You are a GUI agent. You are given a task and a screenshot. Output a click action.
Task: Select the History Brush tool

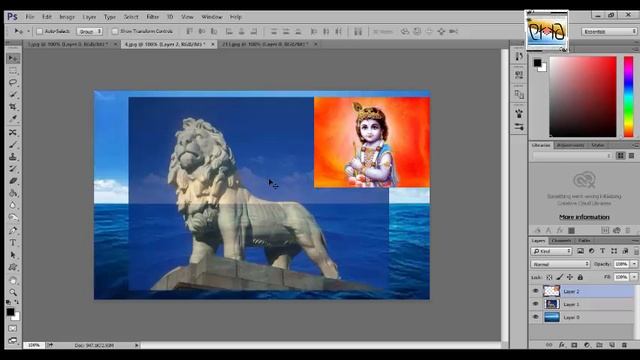(13, 169)
